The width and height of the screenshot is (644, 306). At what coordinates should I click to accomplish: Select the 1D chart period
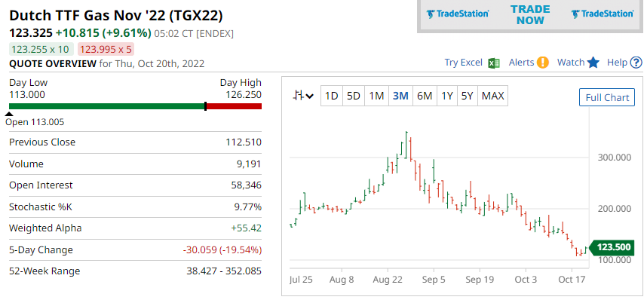click(x=330, y=96)
